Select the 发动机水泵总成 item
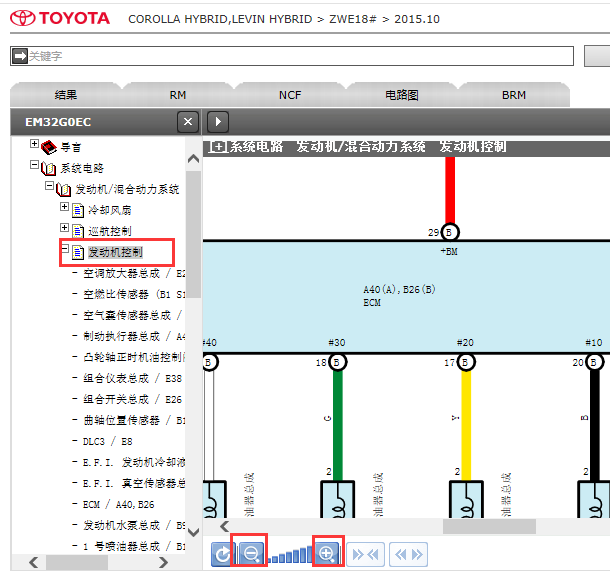Image resolution: width=610 pixels, height=579 pixels. point(134,526)
